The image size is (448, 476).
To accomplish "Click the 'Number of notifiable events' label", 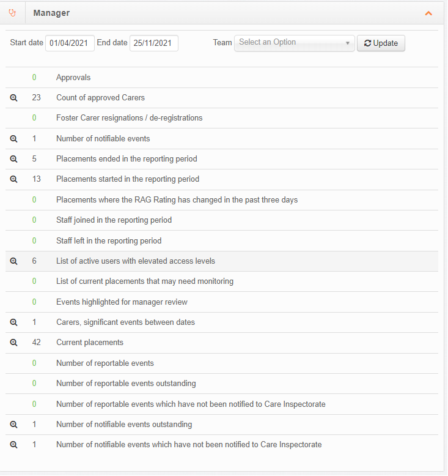I will pyautogui.click(x=103, y=139).
